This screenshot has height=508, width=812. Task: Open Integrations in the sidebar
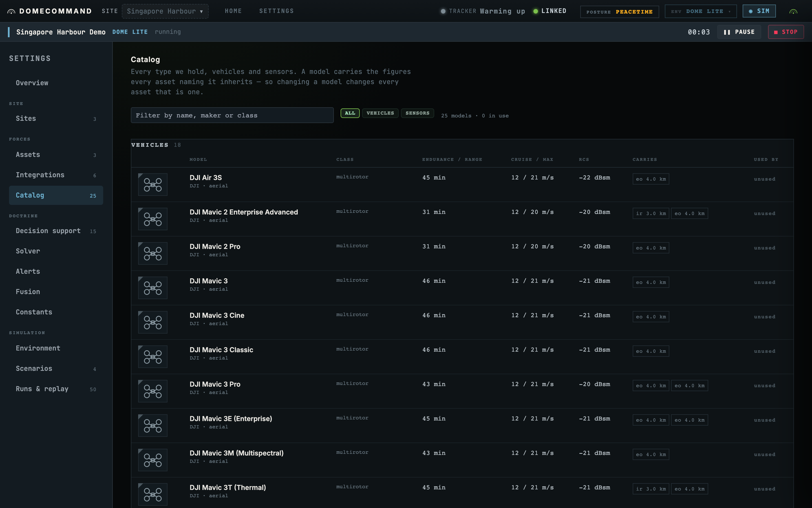pos(56,175)
